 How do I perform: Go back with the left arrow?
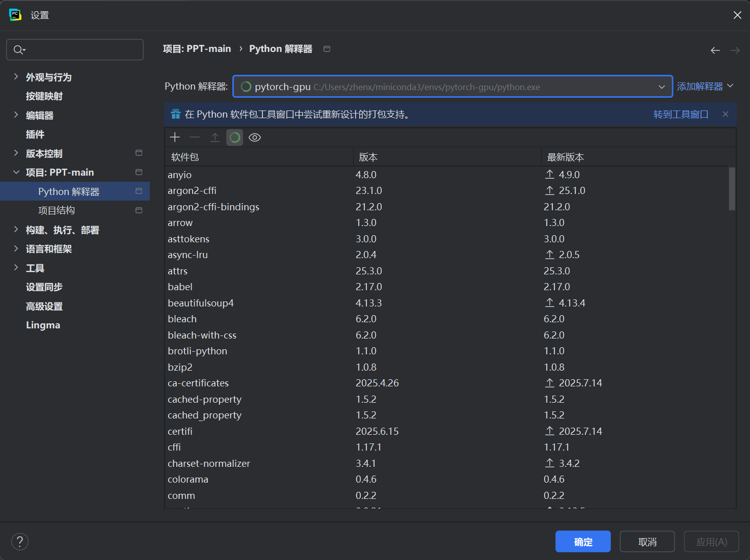(x=715, y=50)
